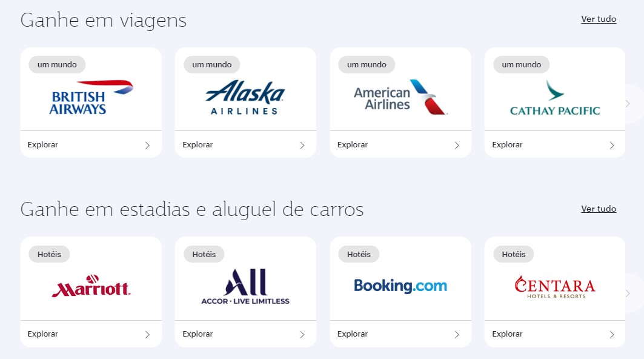The height and width of the screenshot is (359, 644).
Task: Select the Centara Hotels & Resorts logo
Action: 554,286
